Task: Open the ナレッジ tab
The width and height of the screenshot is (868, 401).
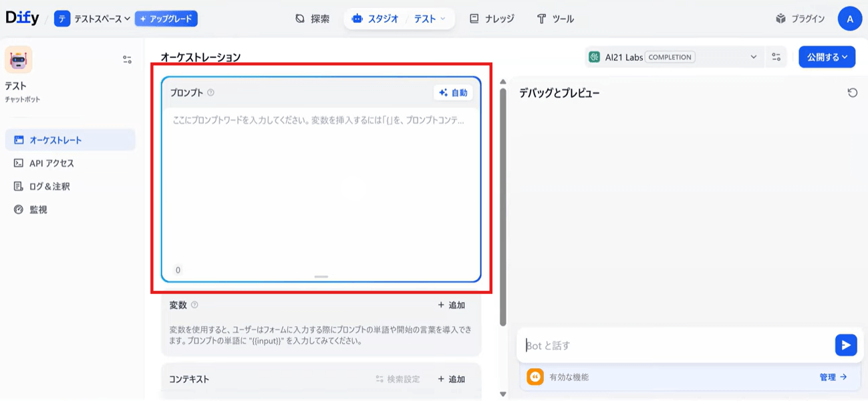Action: [492, 19]
